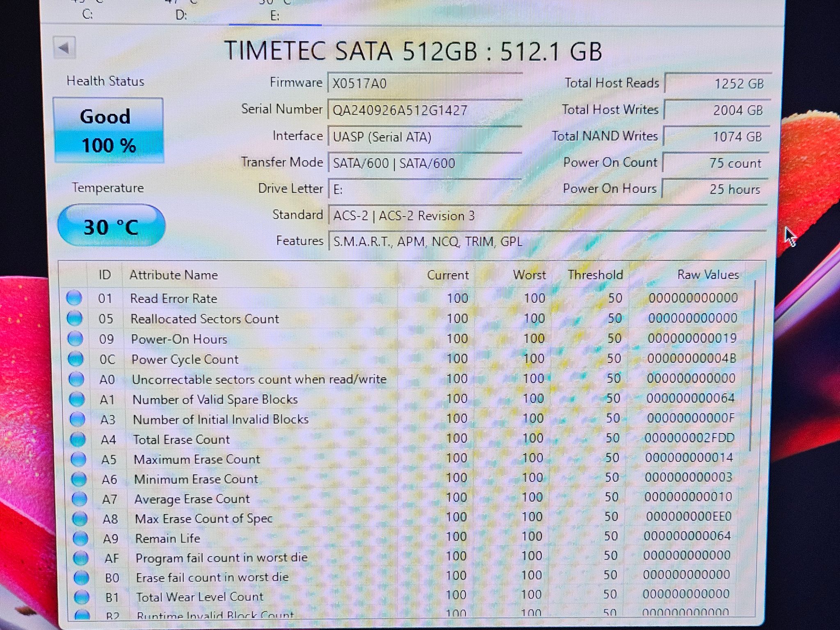Click the attribute list vertical scrollbar
The height and width of the screenshot is (630, 840).
(x=752, y=365)
